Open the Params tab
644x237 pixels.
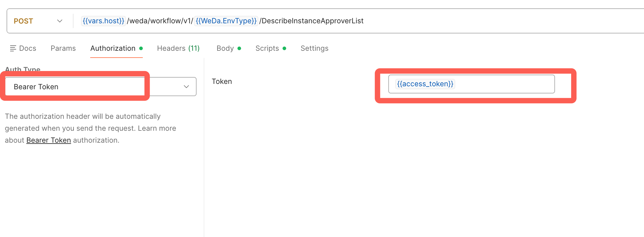point(63,48)
